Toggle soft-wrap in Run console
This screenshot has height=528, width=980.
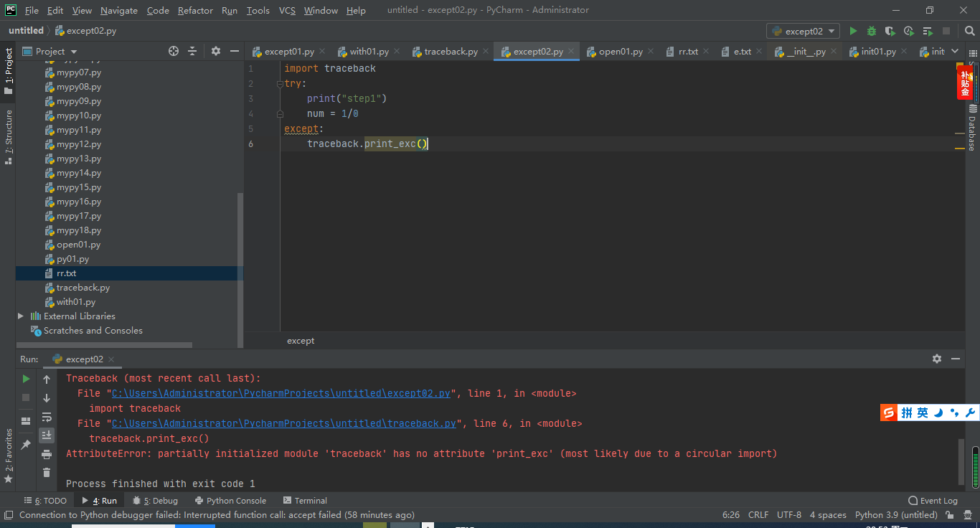[x=47, y=417]
